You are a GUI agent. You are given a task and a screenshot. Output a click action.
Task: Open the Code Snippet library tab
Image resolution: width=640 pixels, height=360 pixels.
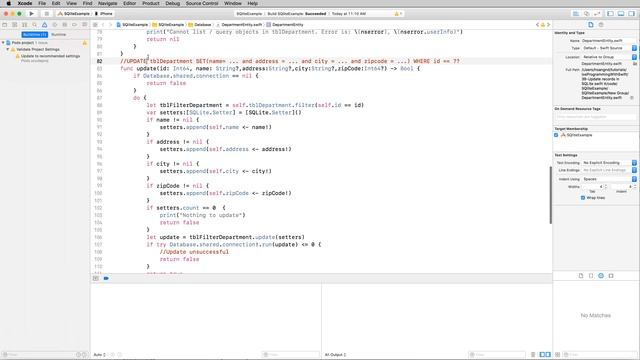[x=591, y=276]
